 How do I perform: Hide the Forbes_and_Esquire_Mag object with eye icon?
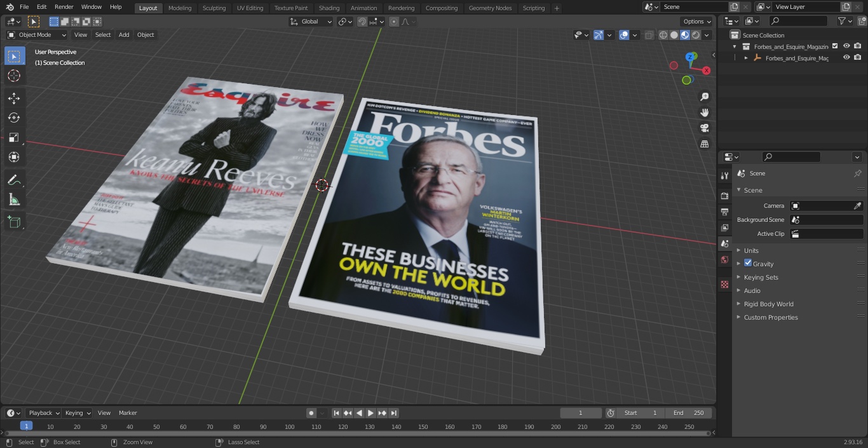(846, 58)
